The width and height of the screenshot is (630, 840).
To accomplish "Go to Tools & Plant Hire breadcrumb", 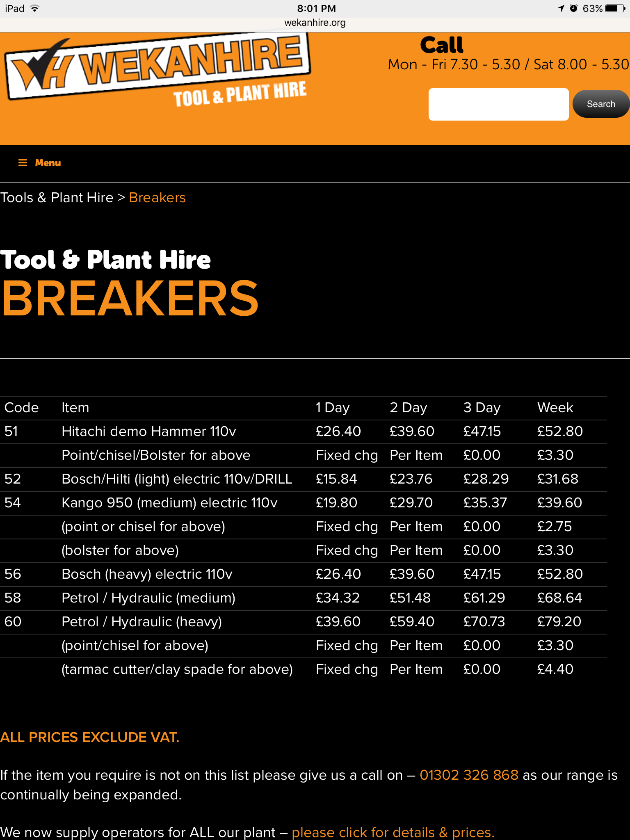I will (57, 198).
